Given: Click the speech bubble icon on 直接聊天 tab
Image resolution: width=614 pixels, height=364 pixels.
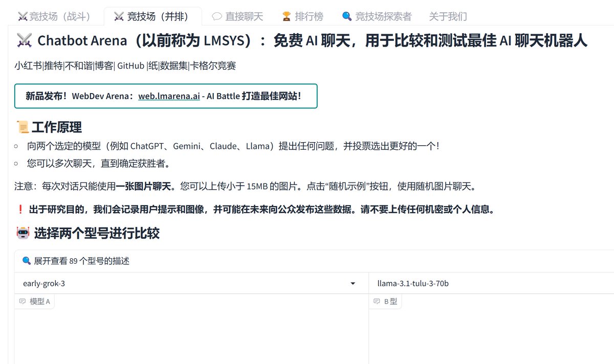Looking at the screenshot, I should (217, 16).
